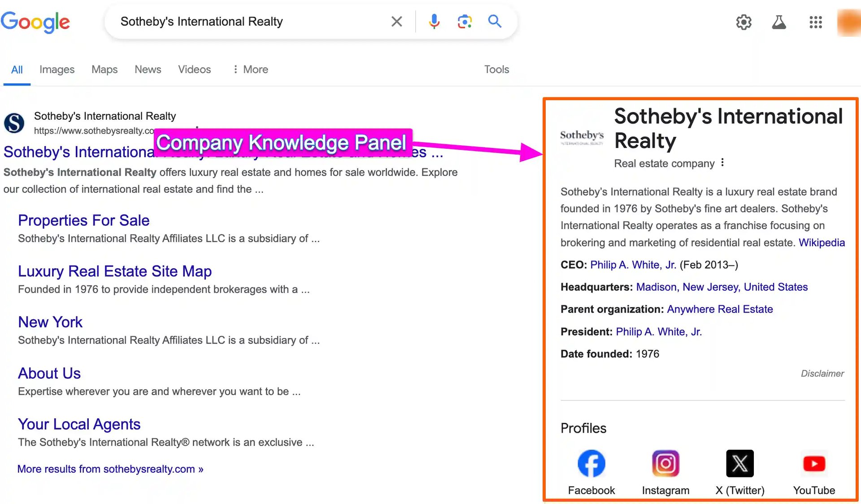Open the YouTube profile icon
The height and width of the screenshot is (504, 861).
coord(814,463)
